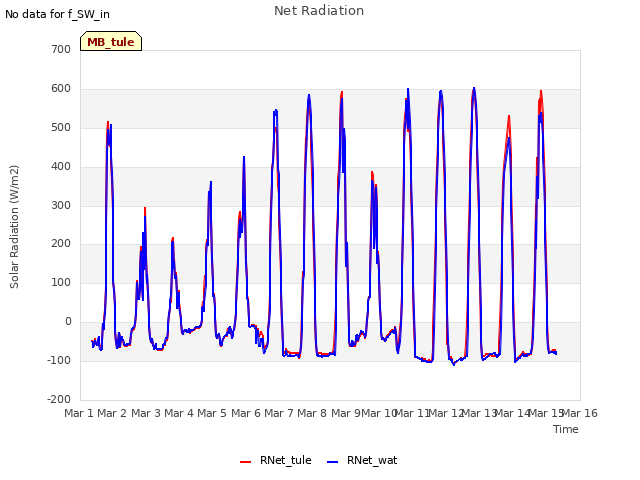
Task: Click the Mar 16 x-axis label
Action: coord(580,413)
